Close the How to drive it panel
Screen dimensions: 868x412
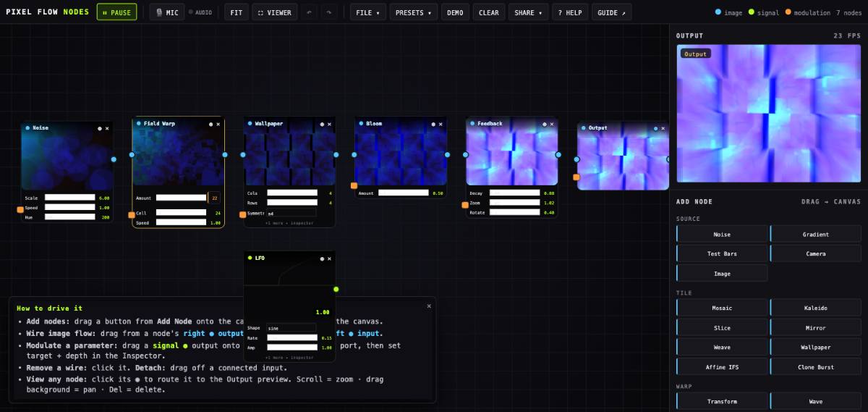(429, 306)
